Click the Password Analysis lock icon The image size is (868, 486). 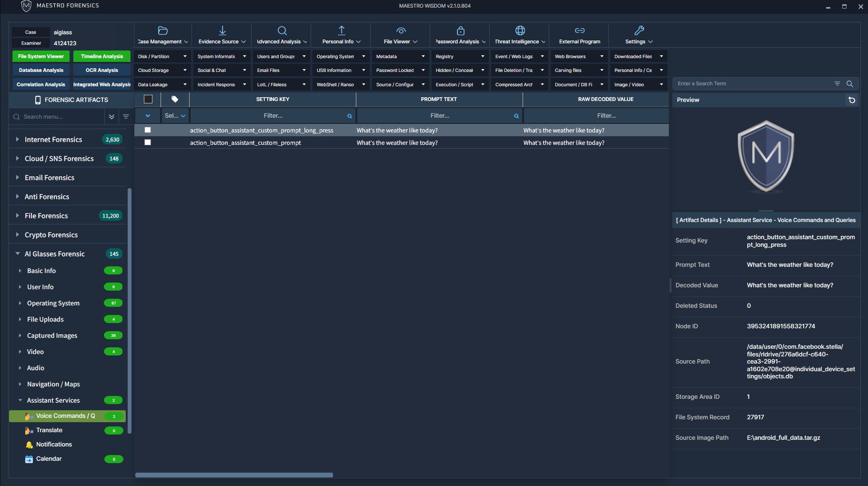461,30
